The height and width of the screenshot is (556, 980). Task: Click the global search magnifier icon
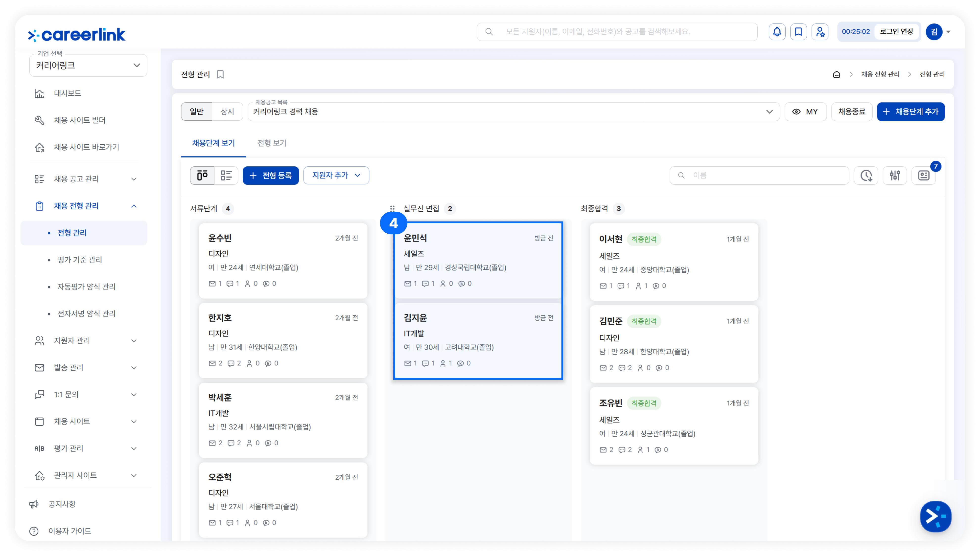(489, 32)
